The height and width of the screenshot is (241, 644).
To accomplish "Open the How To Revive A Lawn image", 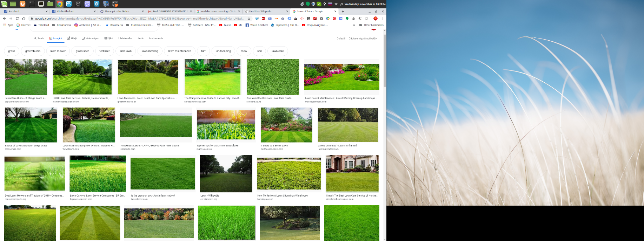I will pos(289,173).
